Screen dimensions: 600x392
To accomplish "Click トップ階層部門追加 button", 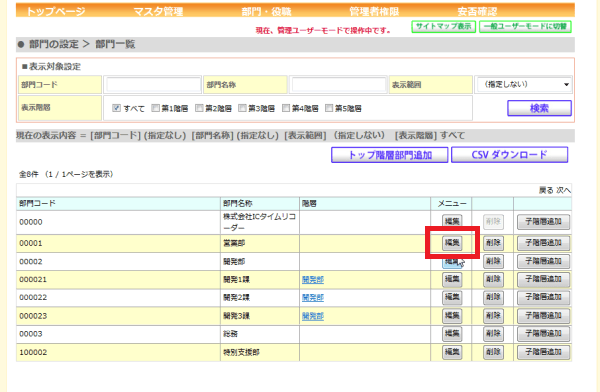I will (390, 155).
